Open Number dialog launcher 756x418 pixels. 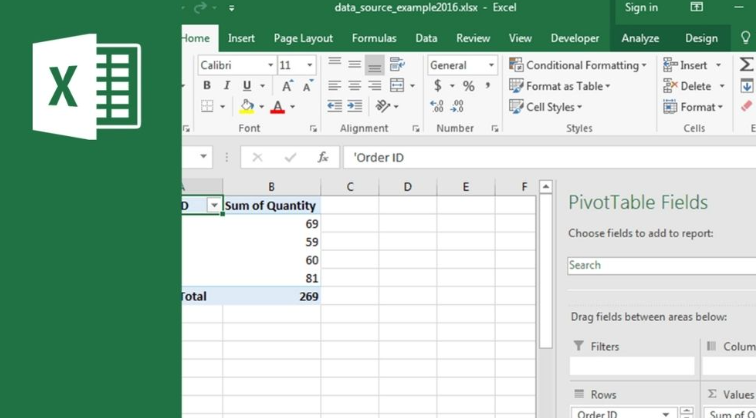[495, 128]
